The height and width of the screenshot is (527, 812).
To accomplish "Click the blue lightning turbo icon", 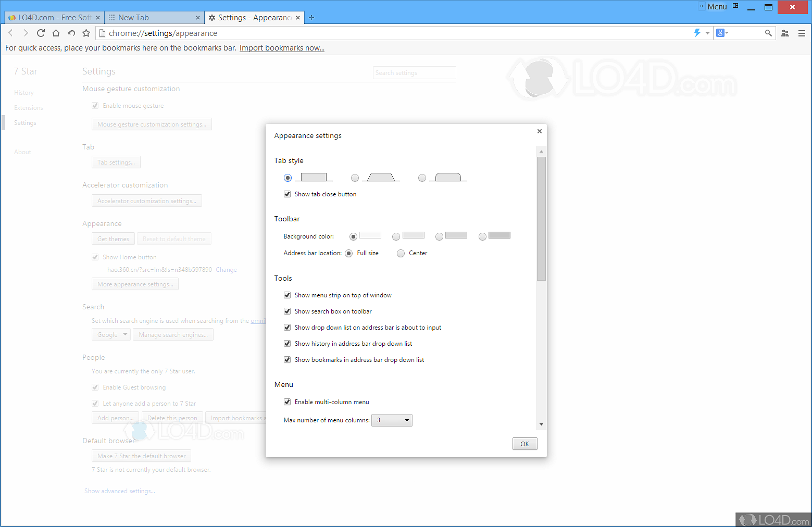I will pyautogui.click(x=697, y=33).
